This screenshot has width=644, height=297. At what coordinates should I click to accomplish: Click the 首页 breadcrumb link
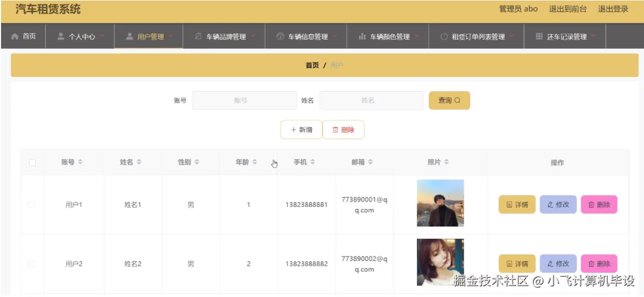pyautogui.click(x=312, y=65)
